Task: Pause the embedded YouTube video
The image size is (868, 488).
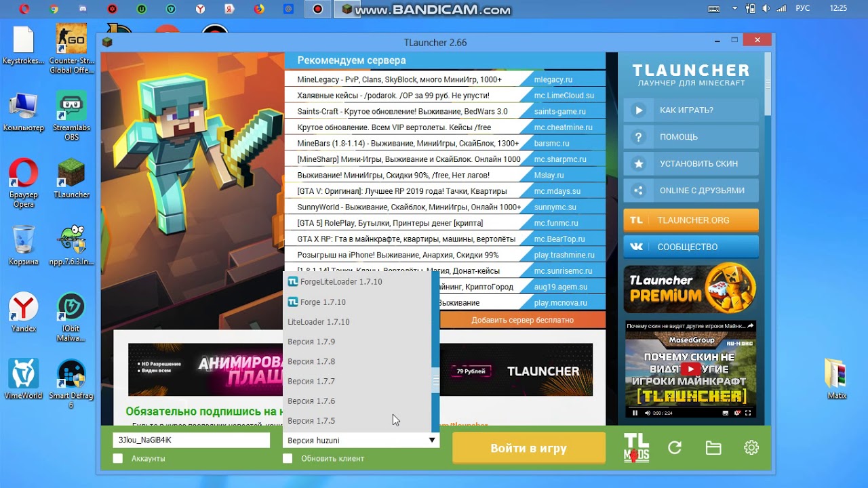Action: point(635,413)
